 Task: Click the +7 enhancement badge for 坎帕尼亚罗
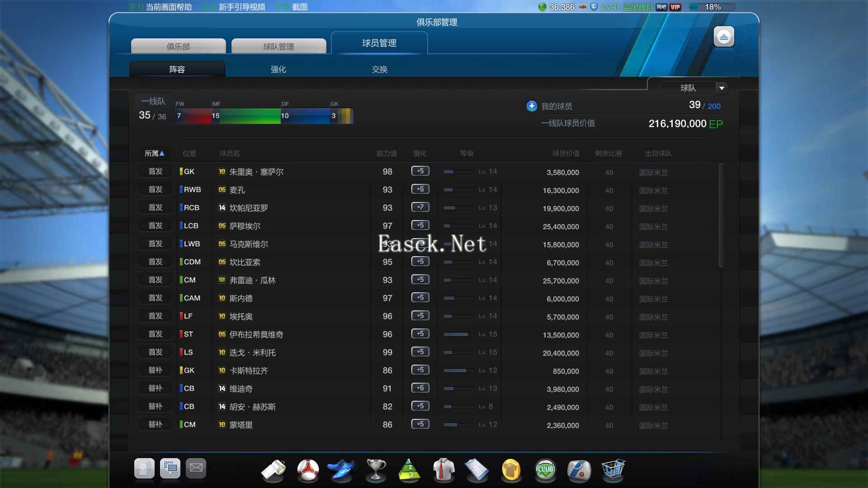pyautogui.click(x=420, y=207)
